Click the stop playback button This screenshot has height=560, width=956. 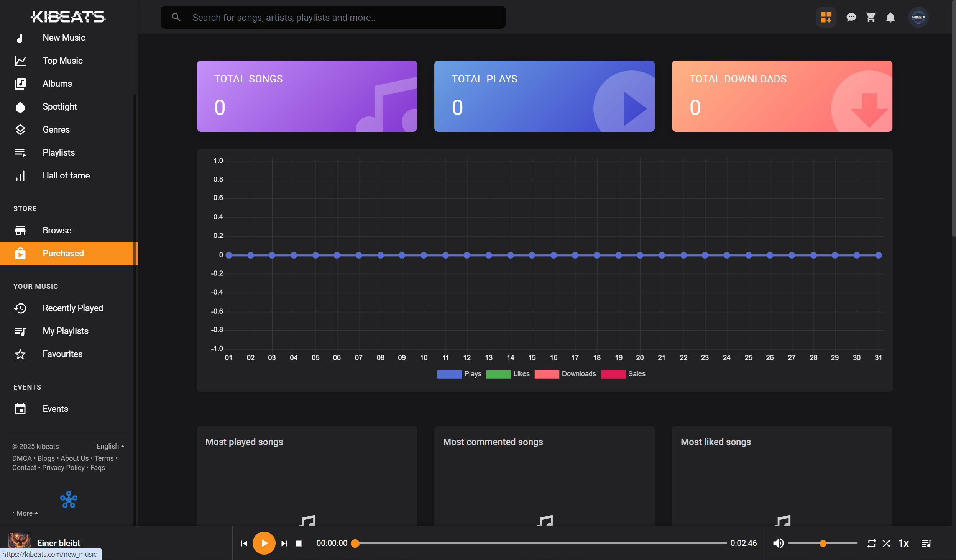tap(299, 543)
